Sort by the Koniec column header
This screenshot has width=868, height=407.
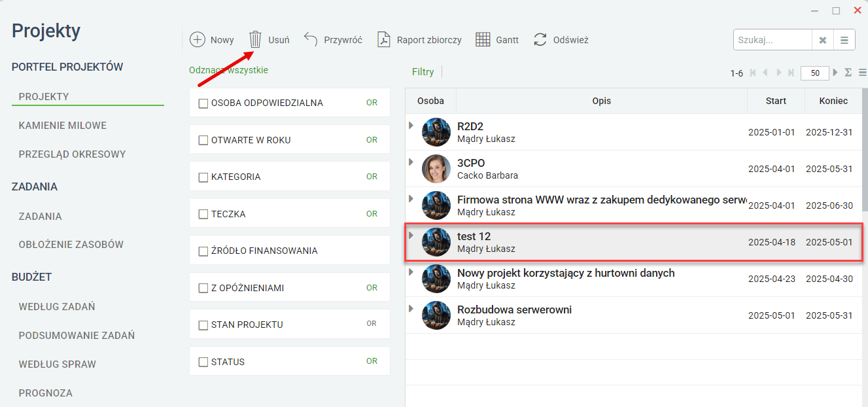[833, 101]
